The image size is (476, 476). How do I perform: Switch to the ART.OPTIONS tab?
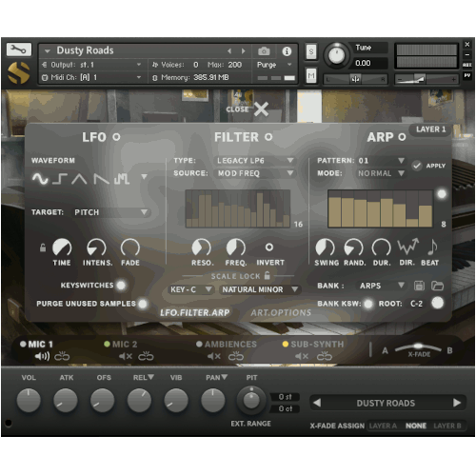coord(281,312)
